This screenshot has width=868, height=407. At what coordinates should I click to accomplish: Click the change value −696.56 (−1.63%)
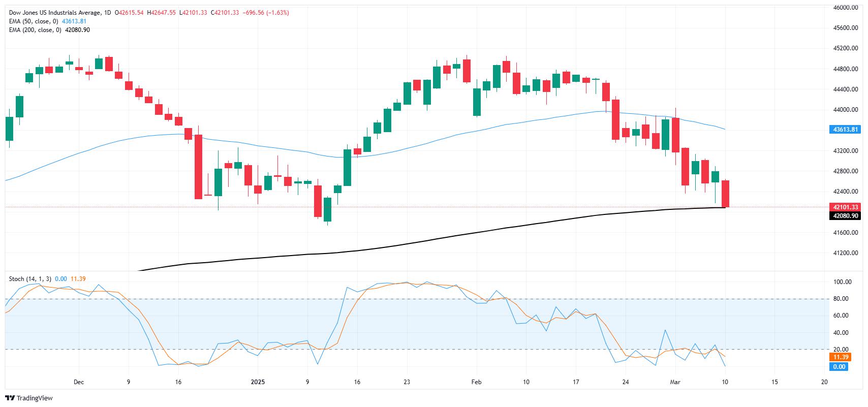coord(265,13)
